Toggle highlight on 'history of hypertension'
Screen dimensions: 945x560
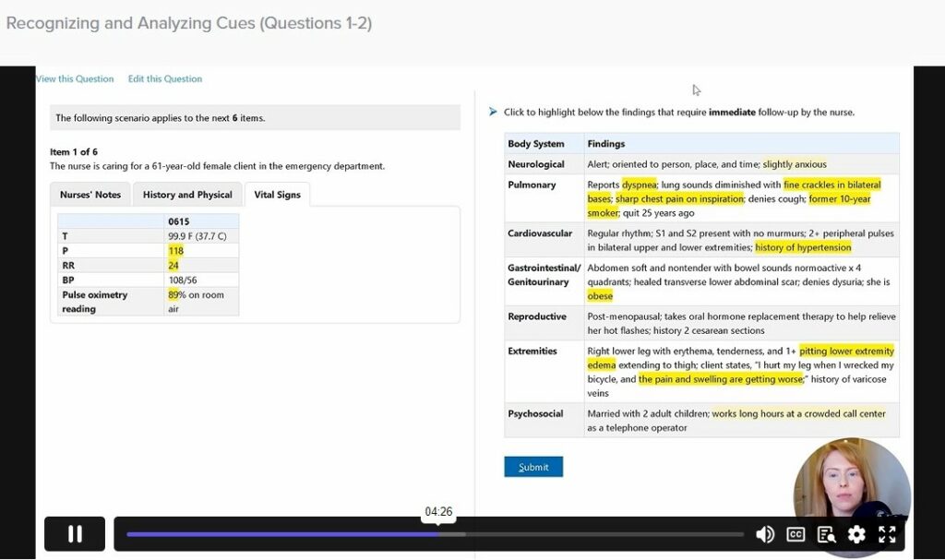802,247
